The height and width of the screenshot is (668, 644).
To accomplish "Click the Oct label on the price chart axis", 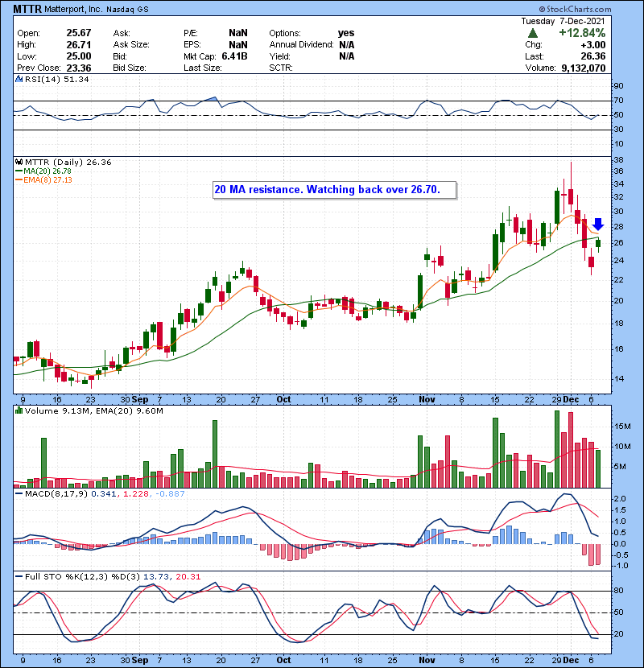I will [283, 400].
